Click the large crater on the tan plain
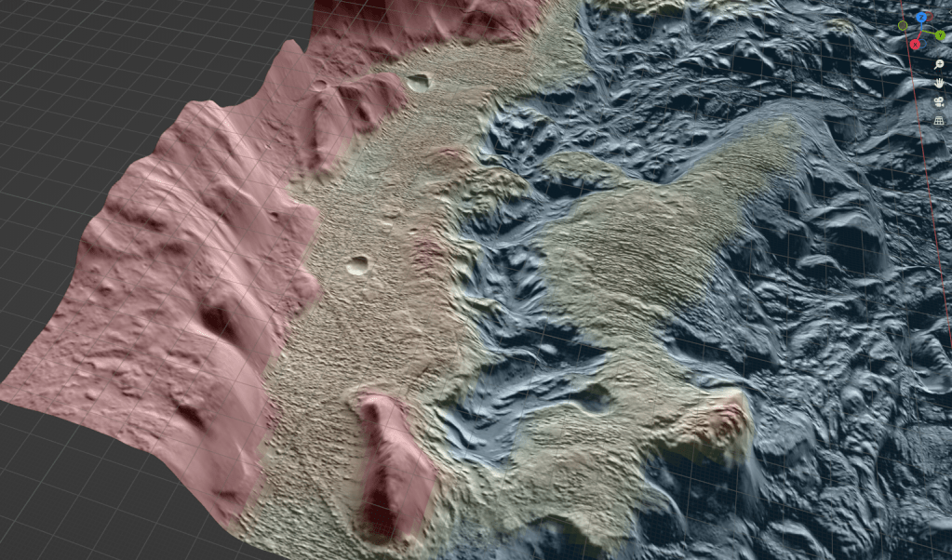 point(357,265)
